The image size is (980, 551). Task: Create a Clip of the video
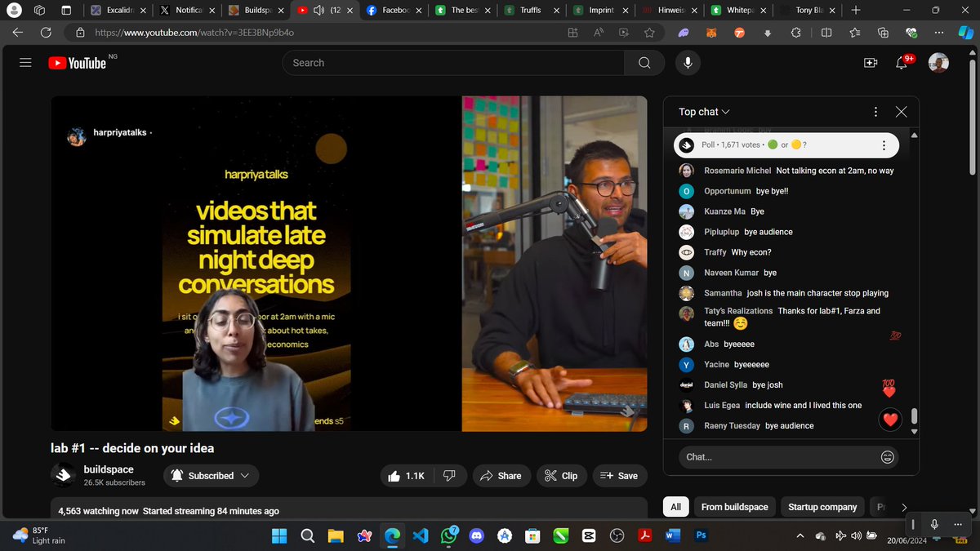tap(561, 476)
